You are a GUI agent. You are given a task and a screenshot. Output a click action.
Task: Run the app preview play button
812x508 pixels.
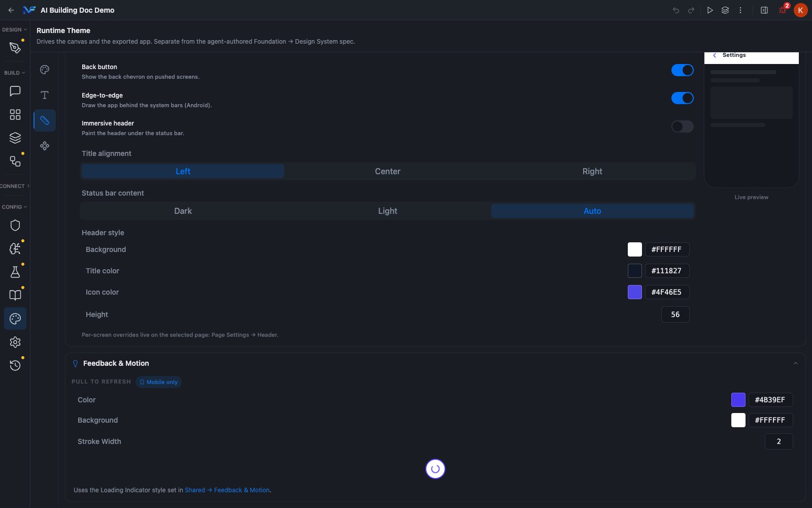tap(710, 10)
